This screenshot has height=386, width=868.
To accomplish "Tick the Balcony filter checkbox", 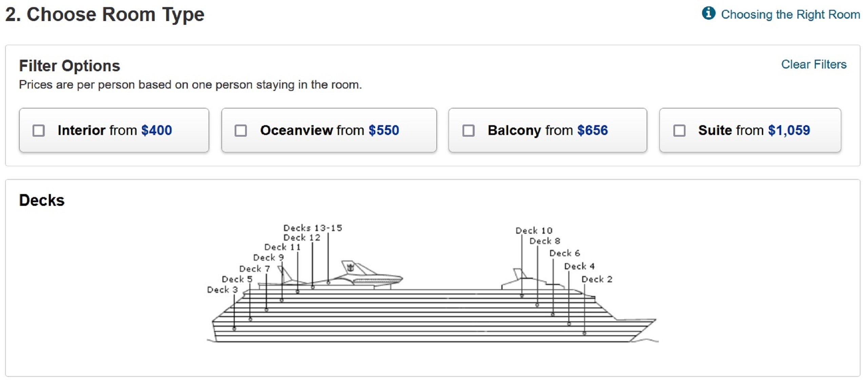I will (x=468, y=131).
